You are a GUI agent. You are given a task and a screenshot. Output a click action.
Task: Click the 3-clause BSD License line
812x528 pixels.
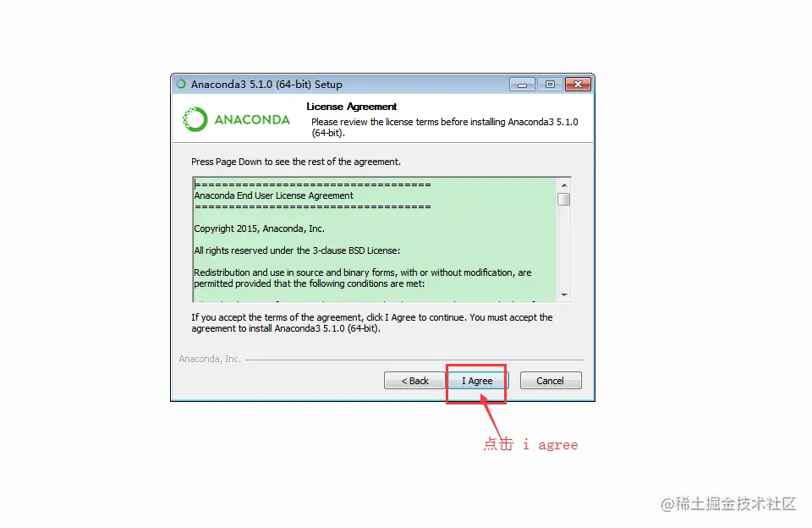click(297, 250)
